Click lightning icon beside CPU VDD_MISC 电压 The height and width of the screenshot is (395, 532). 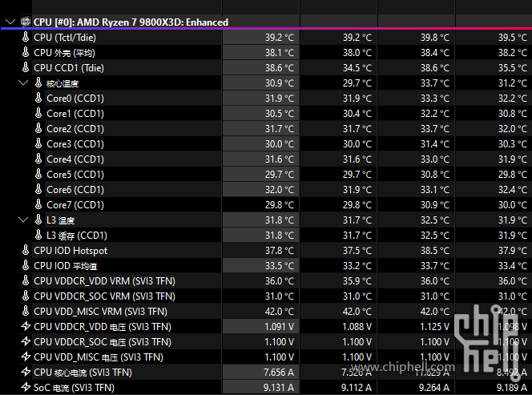(26, 357)
